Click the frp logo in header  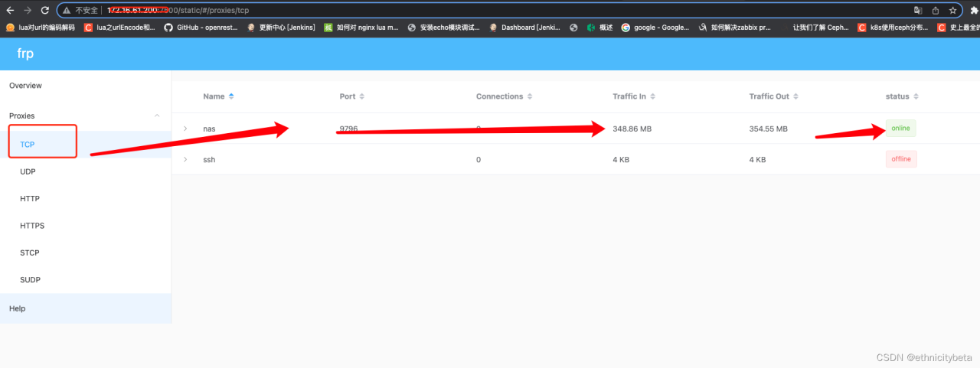(x=25, y=54)
